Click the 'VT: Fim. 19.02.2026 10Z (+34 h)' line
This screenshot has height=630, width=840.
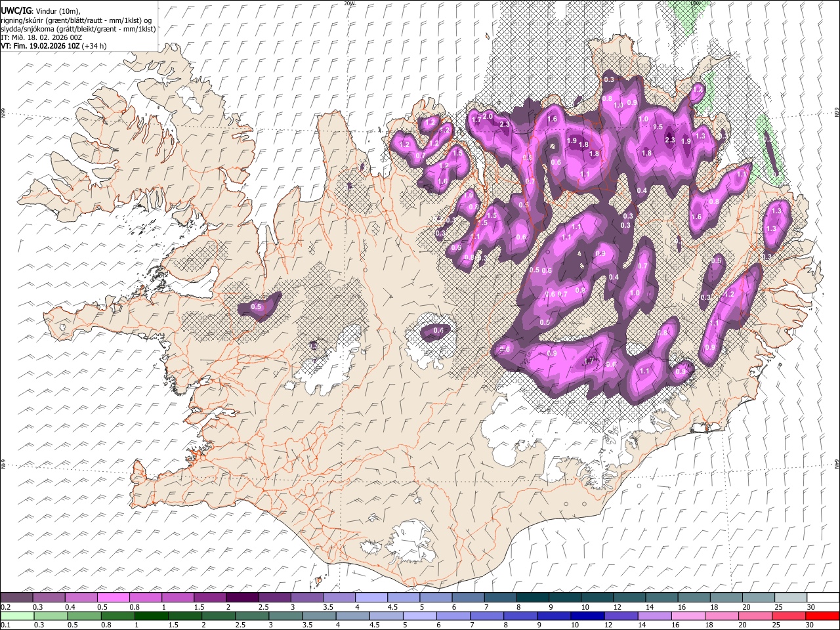click(54, 46)
